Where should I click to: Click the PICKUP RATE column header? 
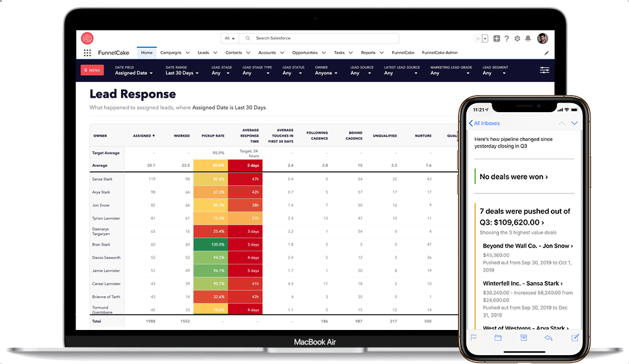[x=212, y=136]
